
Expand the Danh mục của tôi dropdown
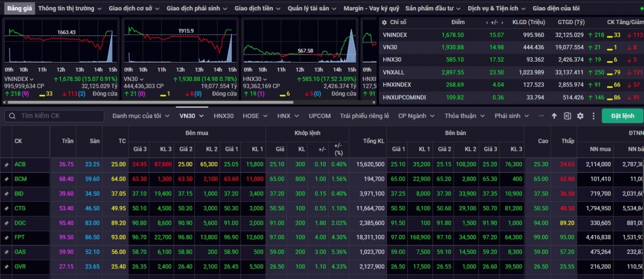141,116
